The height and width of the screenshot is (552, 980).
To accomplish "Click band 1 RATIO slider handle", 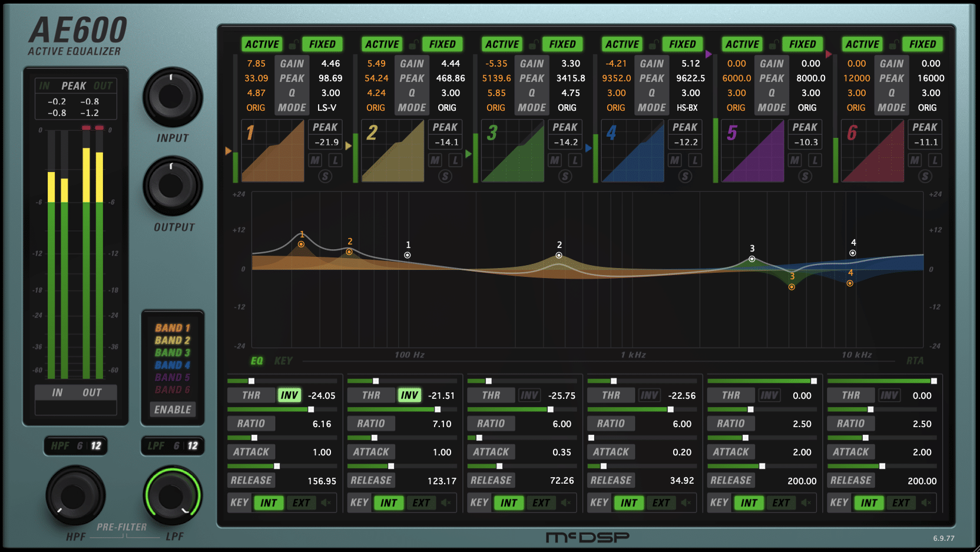I will [311, 409].
